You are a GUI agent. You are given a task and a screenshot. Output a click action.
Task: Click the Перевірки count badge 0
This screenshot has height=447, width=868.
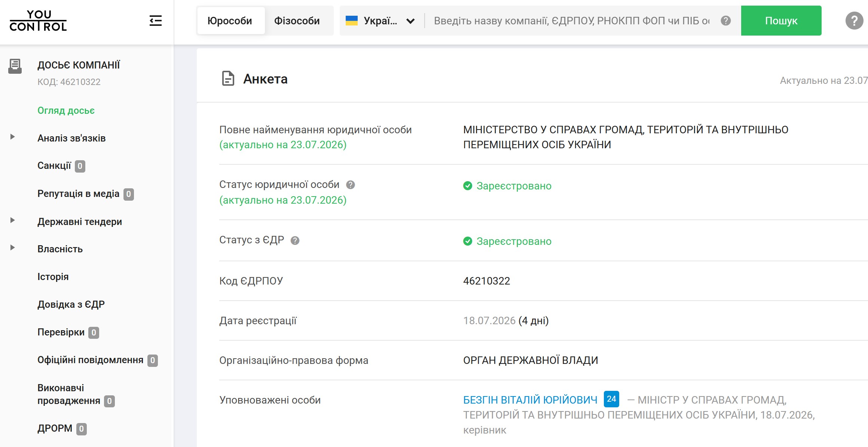94,333
